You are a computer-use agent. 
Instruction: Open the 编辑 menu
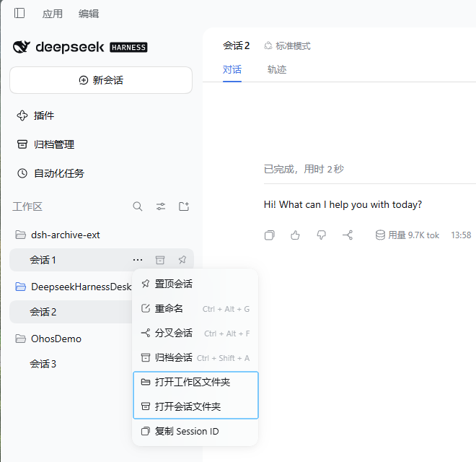(x=88, y=14)
